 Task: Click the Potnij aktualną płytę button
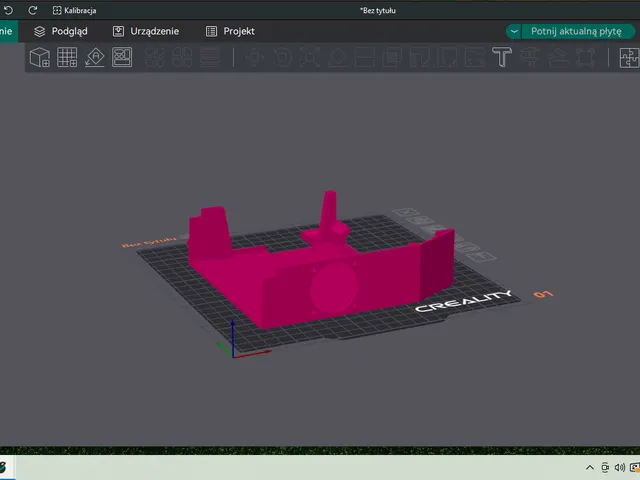(x=576, y=31)
